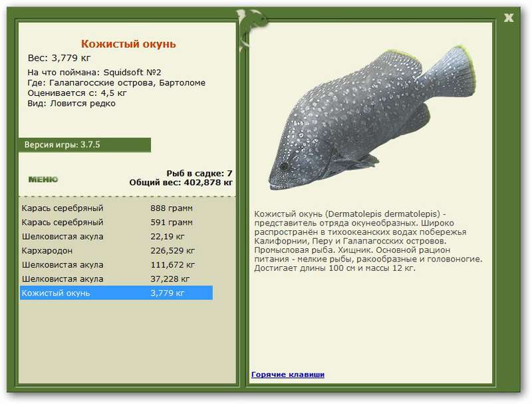Open the Горячие клавиши link
The width and height of the screenshot is (532, 404).
point(288,375)
